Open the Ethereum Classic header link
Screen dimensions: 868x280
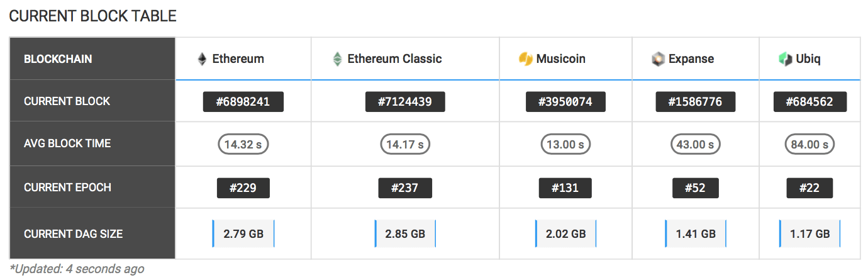(394, 59)
